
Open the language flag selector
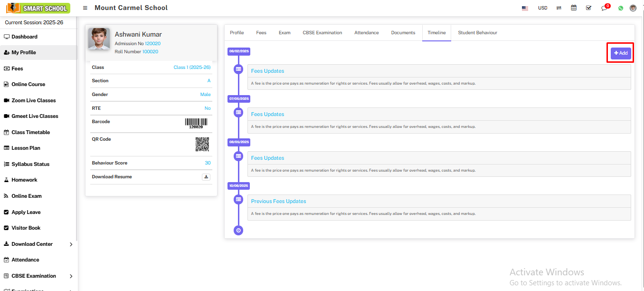tap(525, 8)
